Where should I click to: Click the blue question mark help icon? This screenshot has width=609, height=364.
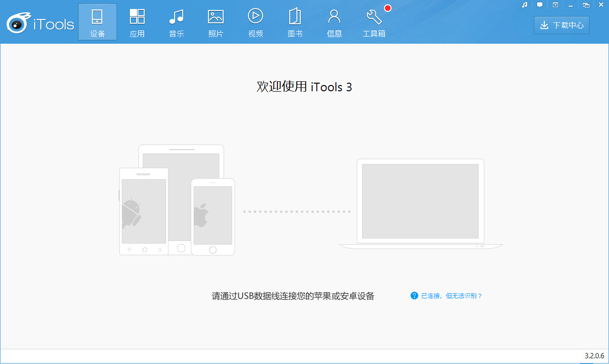(414, 296)
